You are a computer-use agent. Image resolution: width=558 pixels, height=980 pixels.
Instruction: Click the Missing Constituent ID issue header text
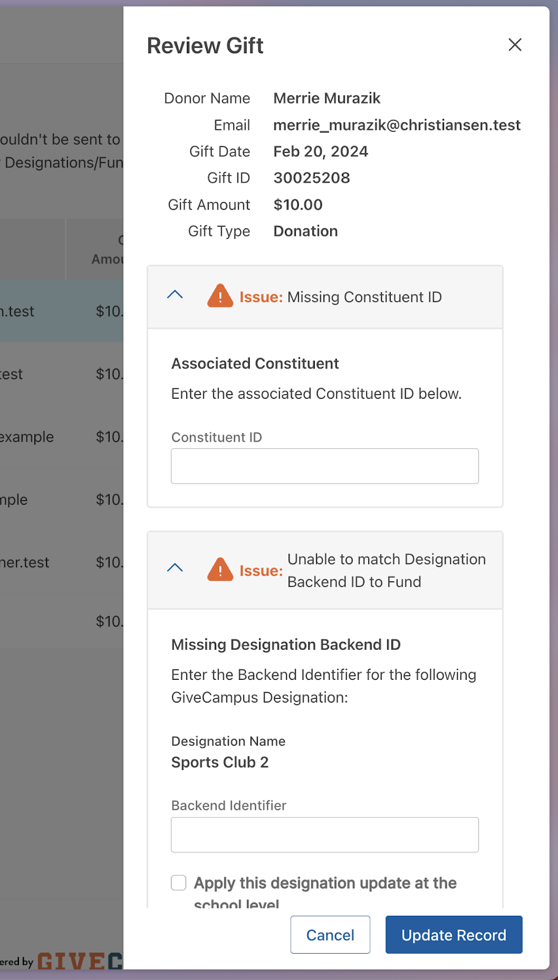[364, 297]
